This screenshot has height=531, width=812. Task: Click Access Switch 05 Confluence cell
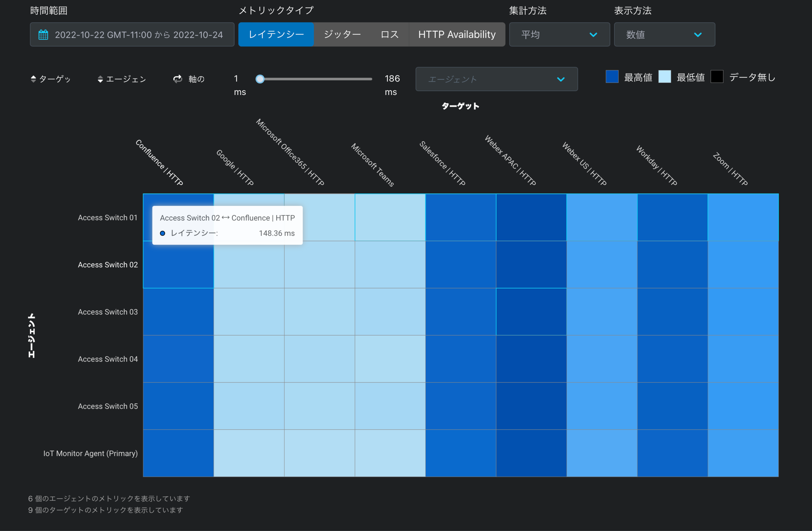178,406
